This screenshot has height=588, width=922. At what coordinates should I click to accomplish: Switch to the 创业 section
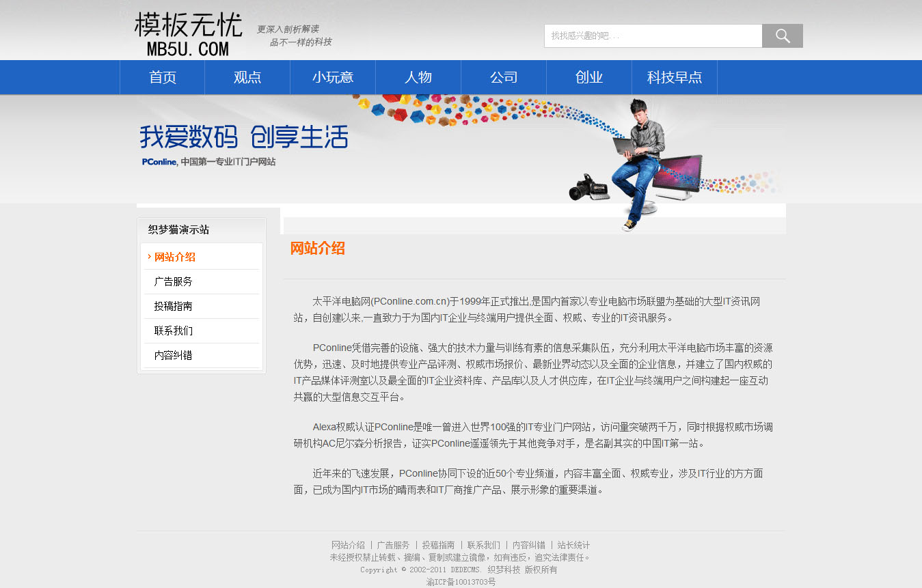(x=589, y=77)
